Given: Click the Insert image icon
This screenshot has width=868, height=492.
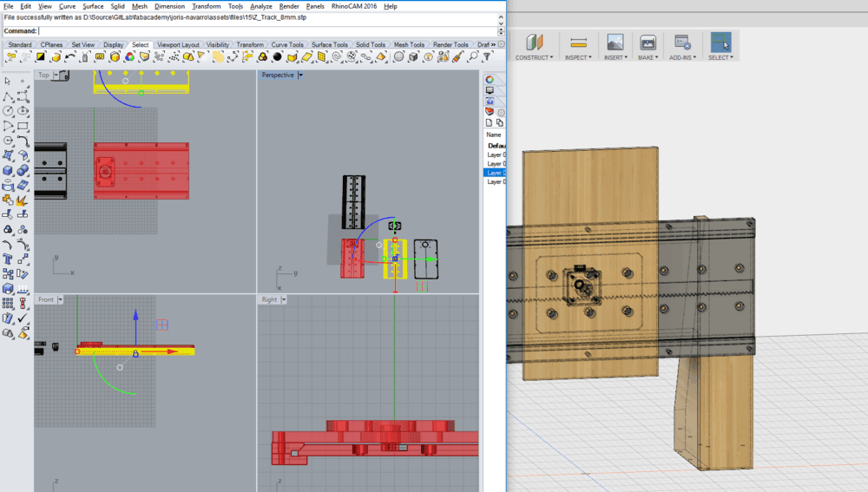Looking at the screenshot, I should 615,43.
